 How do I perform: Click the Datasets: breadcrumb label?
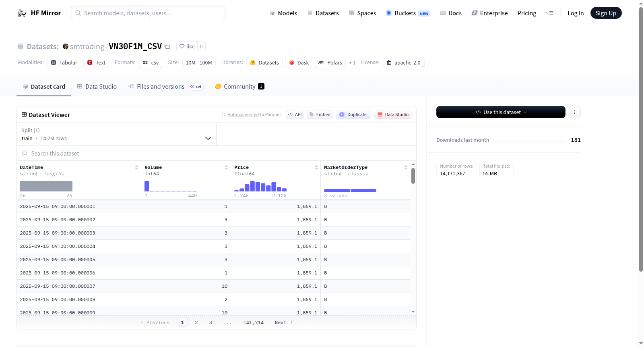point(43,46)
